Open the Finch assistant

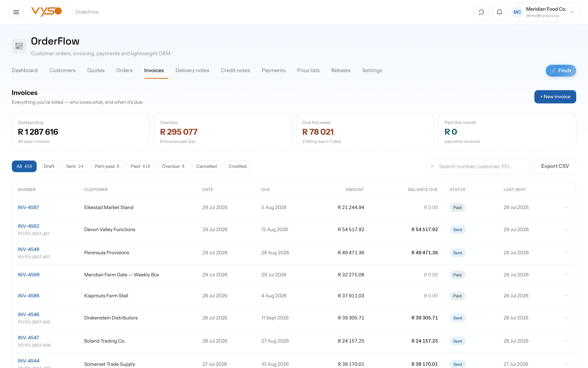(561, 71)
